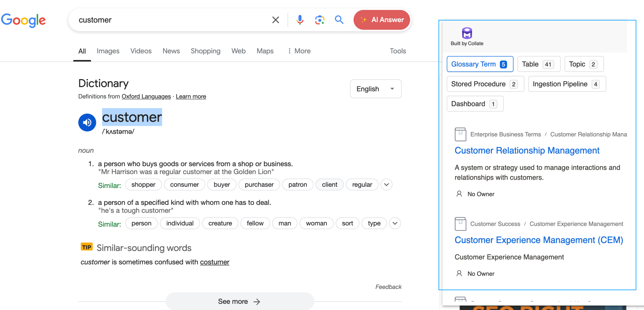Select the person synonym chip
The width and height of the screenshot is (644, 310).
point(141,223)
